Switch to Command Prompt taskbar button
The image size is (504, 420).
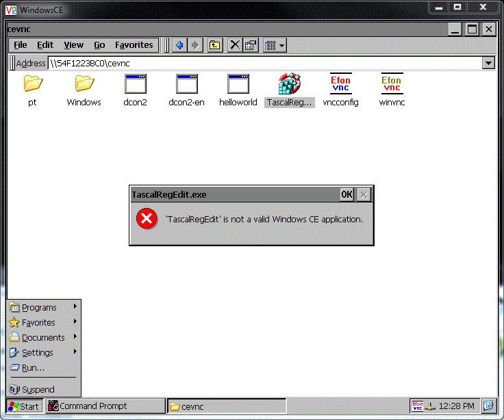(105, 406)
